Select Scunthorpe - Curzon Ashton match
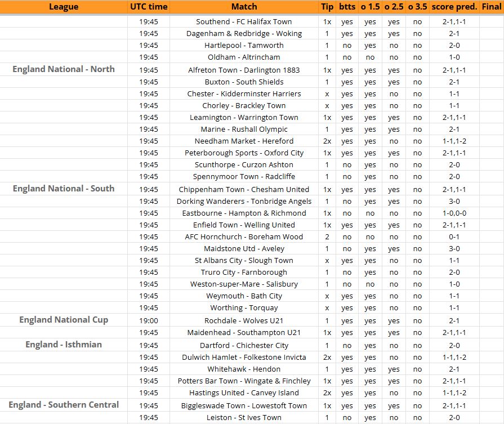Viewport: 504px width, 424px height. point(244,164)
